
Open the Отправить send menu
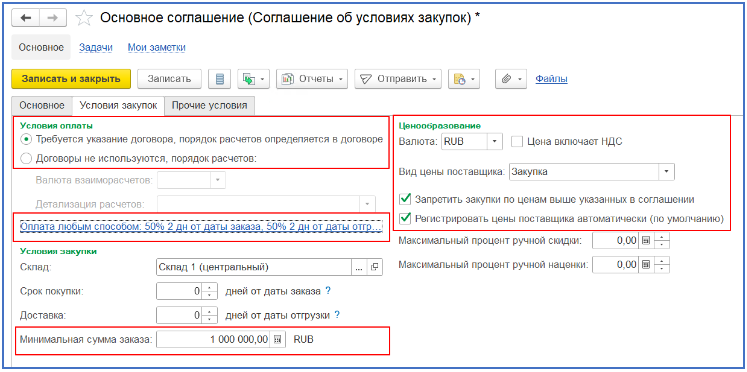click(x=398, y=79)
